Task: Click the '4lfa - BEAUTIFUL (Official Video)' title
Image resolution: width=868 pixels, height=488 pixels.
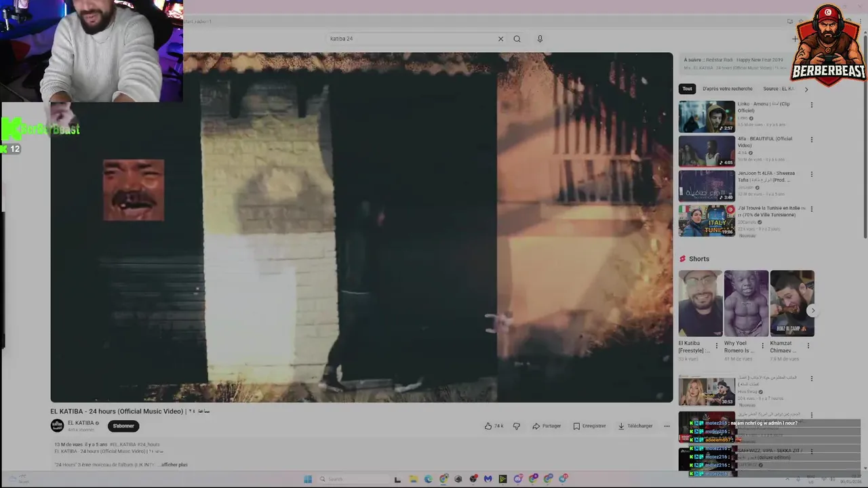Action: coord(765,142)
